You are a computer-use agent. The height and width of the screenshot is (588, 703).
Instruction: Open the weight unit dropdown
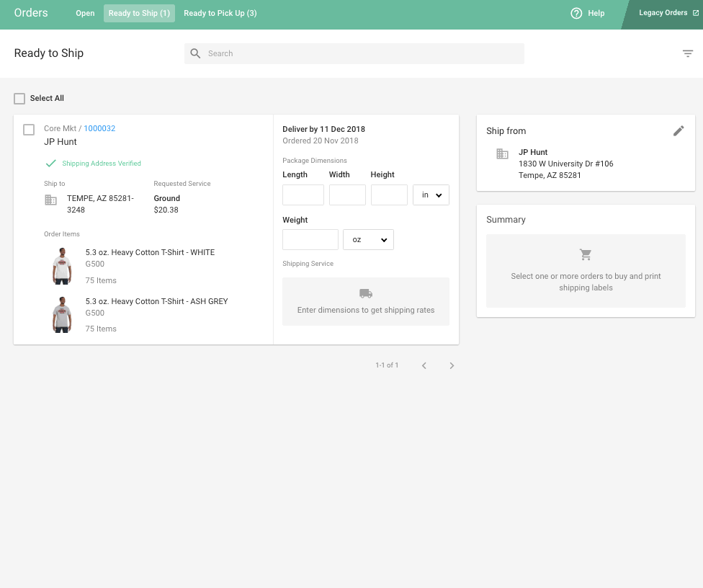click(x=368, y=239)
